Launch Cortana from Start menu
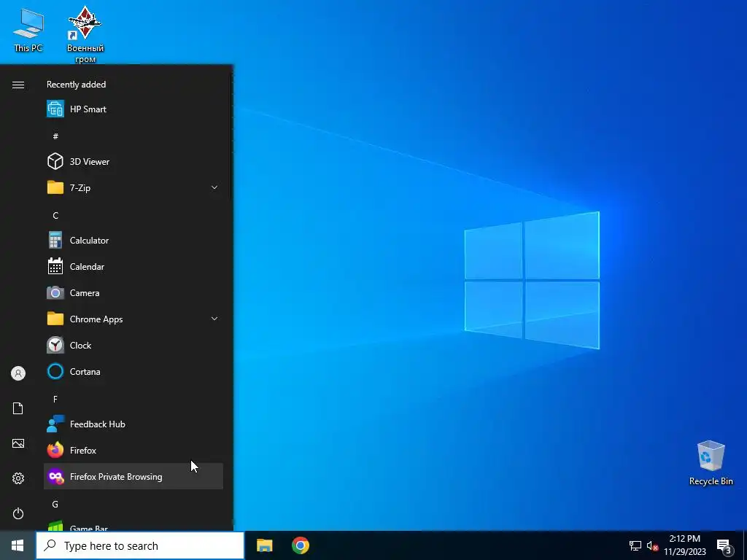 133,371
